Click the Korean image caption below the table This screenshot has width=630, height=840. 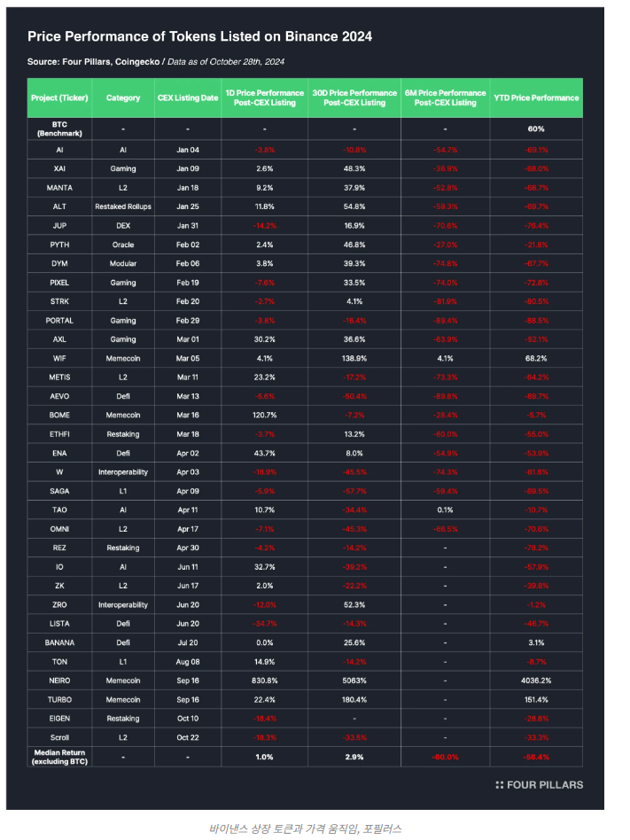305,828
